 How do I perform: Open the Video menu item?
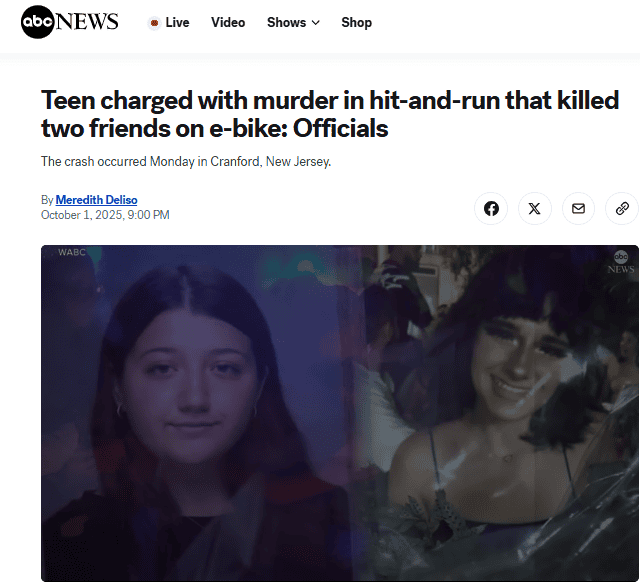[x=228, y=22]
